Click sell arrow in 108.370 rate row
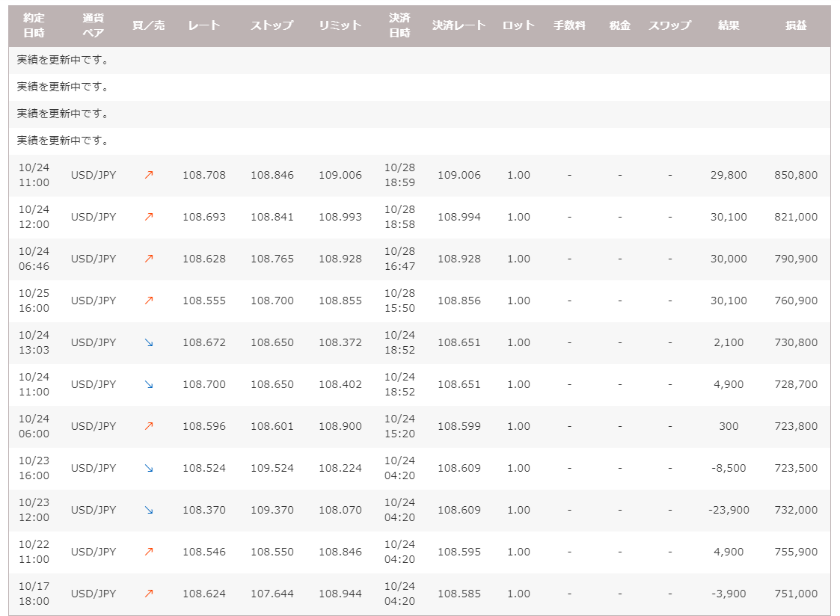The width and height of the screenshot is (840, 616). [x=149, y=510]
